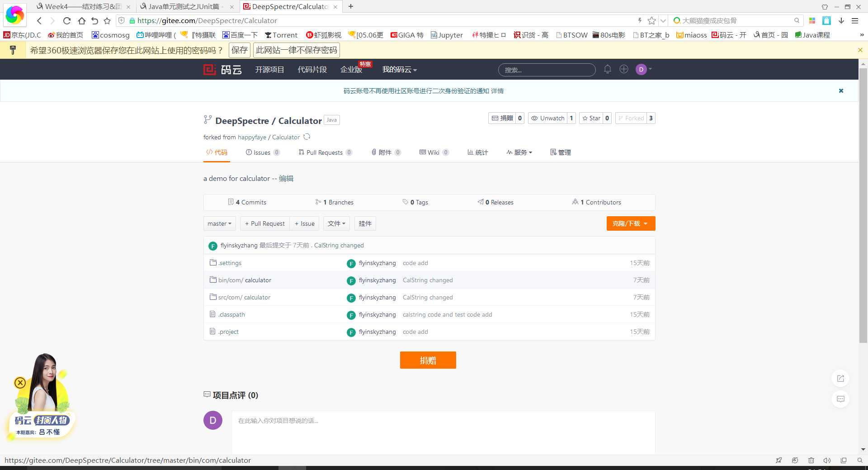Image resolution: width=868 pixels, height=470 pixels.
Task: Click the undo-close-tab icon in toolbar
Action: click(x=94, y=20)
